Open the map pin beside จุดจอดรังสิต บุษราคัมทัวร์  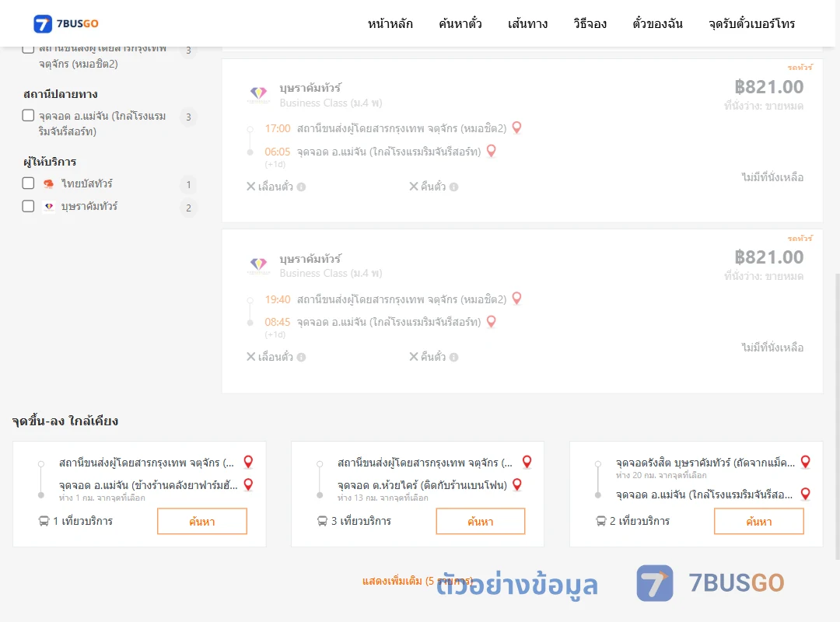point(806,462)
